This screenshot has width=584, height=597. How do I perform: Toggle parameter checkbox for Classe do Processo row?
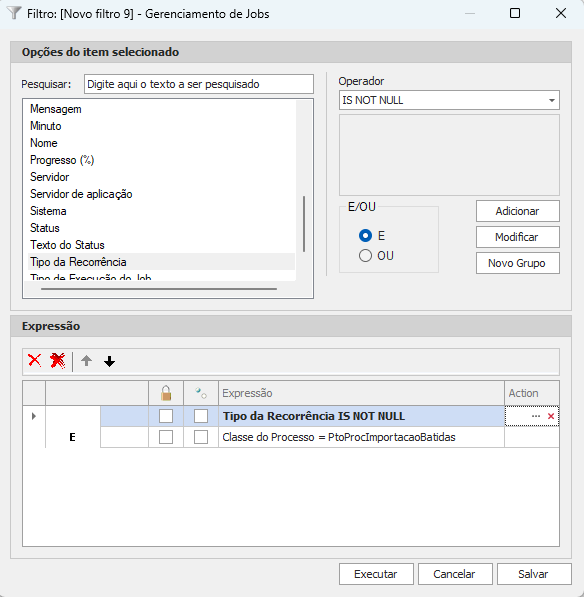pos(201,437)
